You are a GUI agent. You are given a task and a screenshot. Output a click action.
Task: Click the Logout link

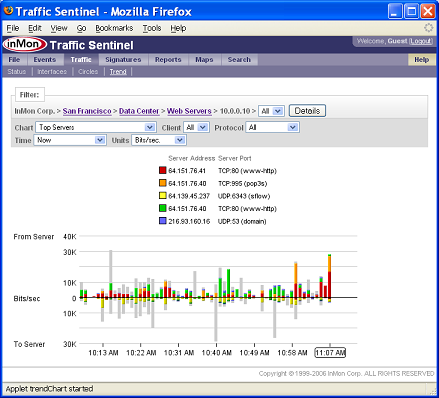421,41
